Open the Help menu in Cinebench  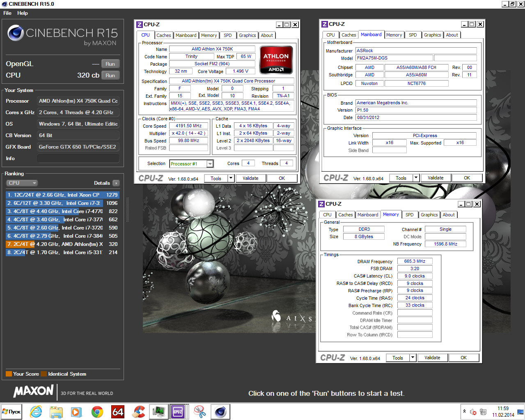point(23,13)
